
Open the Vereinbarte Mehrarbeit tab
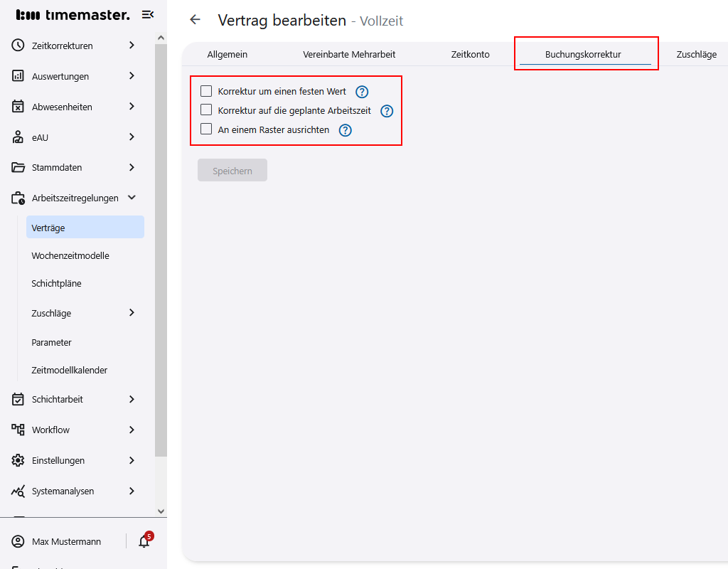tap(349, 54)
